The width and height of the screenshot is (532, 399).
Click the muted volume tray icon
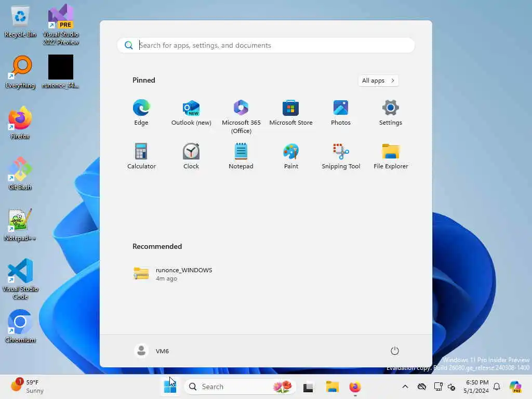coord(451,387)
